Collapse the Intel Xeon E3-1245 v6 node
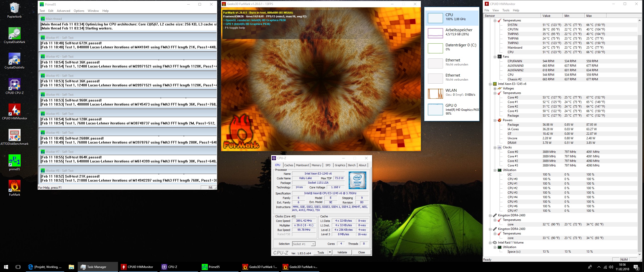The image size is (644, 272). click(490, 84)
